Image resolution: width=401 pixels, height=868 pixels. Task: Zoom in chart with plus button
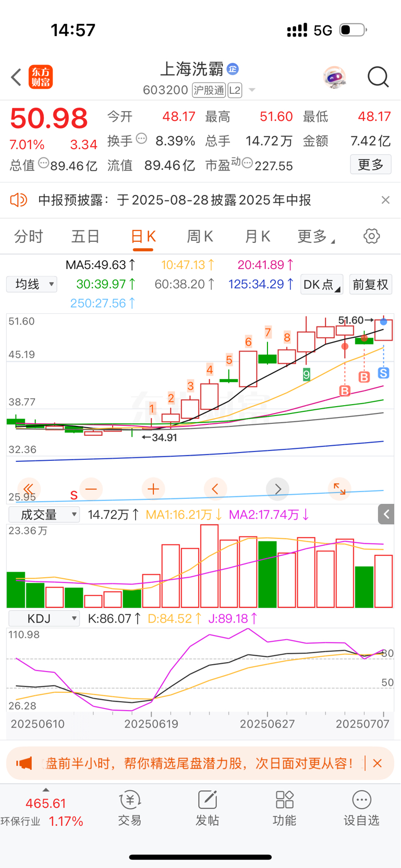(153, 489)
